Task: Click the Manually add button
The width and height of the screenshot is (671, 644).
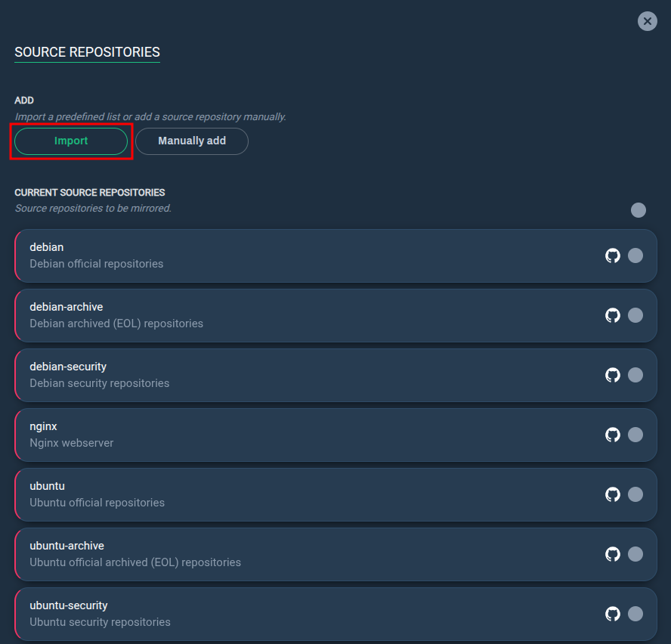Action: pyautogui.click(x=192, y=141)
